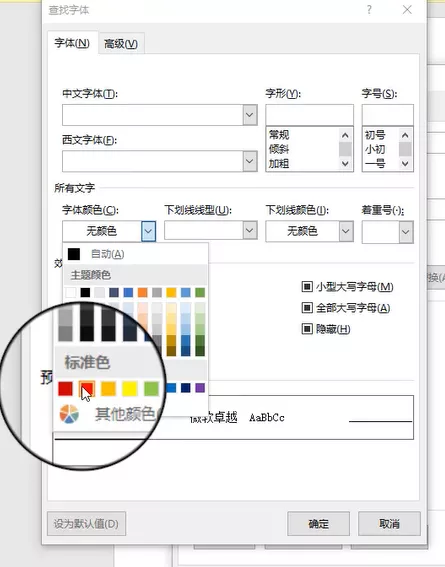Close the 查找字体 dialog

pos(407,10)
